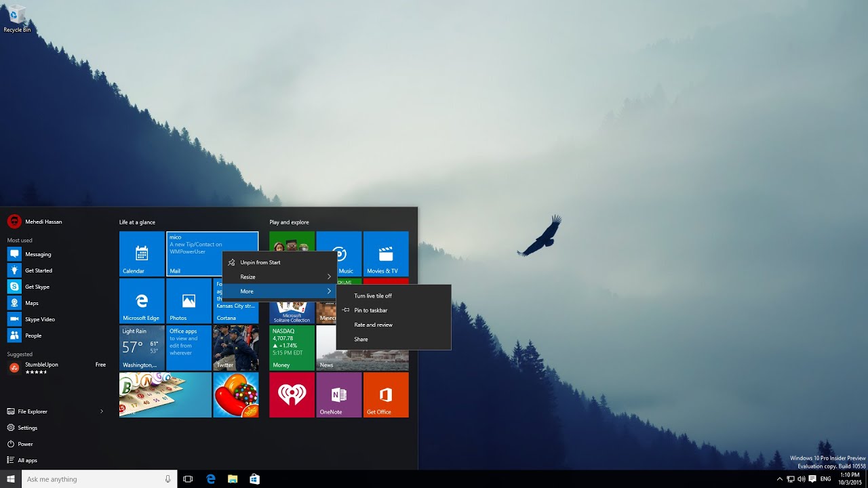Turn live tile off
The width and height of the screenshot is (868, 488).
pos(393,296)
